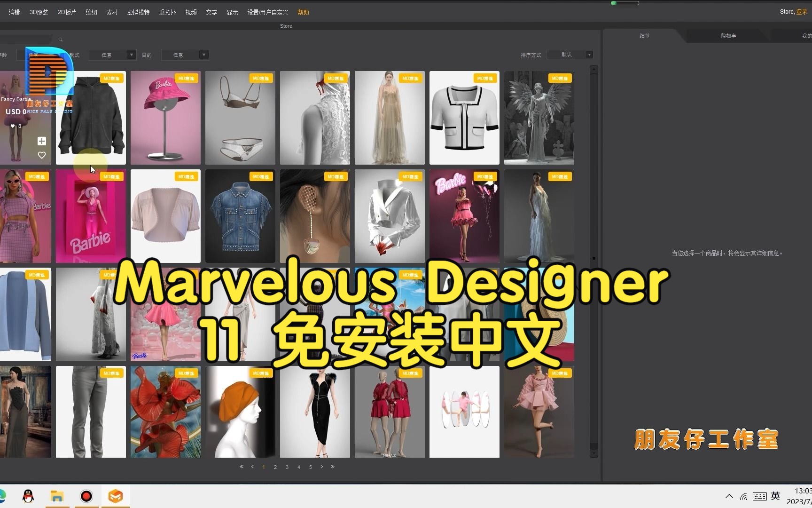Open the 文字 menu
The width and height of the screenshot is (812, 508).
(x=211, y=12)
